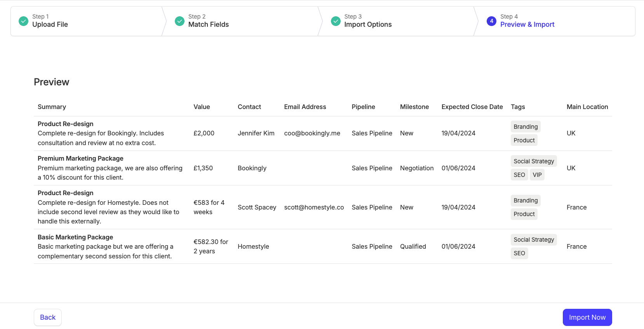The height and width of the screenshot is (329, 644).
Task: Click 19/04/2024 date in Jennifer Kim's row
Action: (x=458, y=133)
